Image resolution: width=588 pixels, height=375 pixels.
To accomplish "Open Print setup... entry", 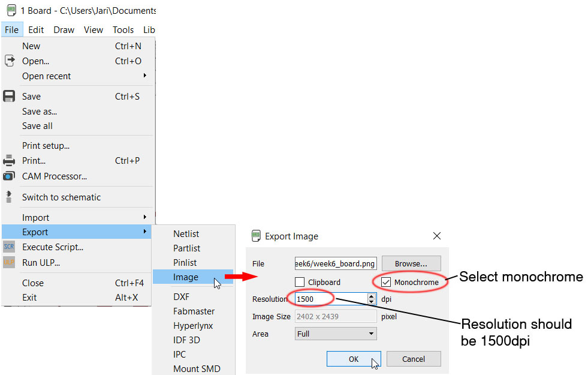I will coord(77,146).
